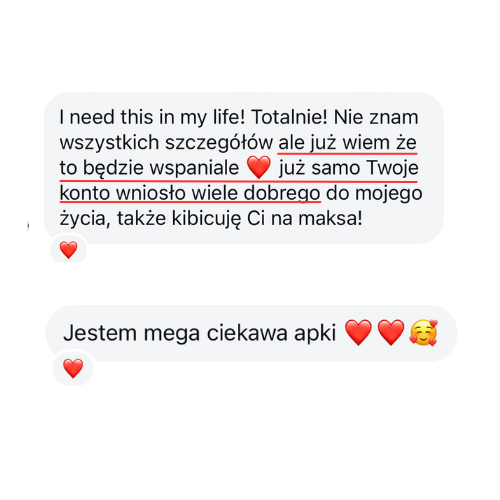Click the underlined phrase 'ale już wiem że'
The width and height of the screenshot is (500, 500).
click(x=347, y=143)
